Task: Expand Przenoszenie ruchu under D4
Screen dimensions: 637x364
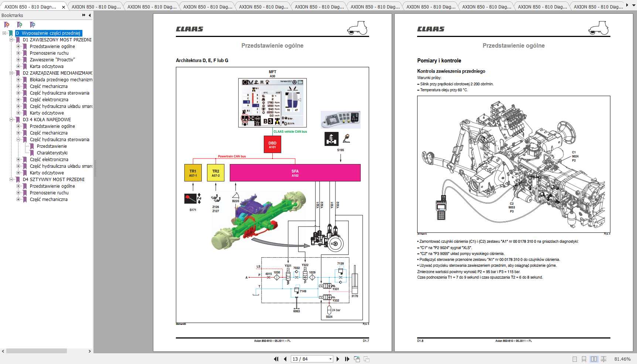Action: (18, 193)
